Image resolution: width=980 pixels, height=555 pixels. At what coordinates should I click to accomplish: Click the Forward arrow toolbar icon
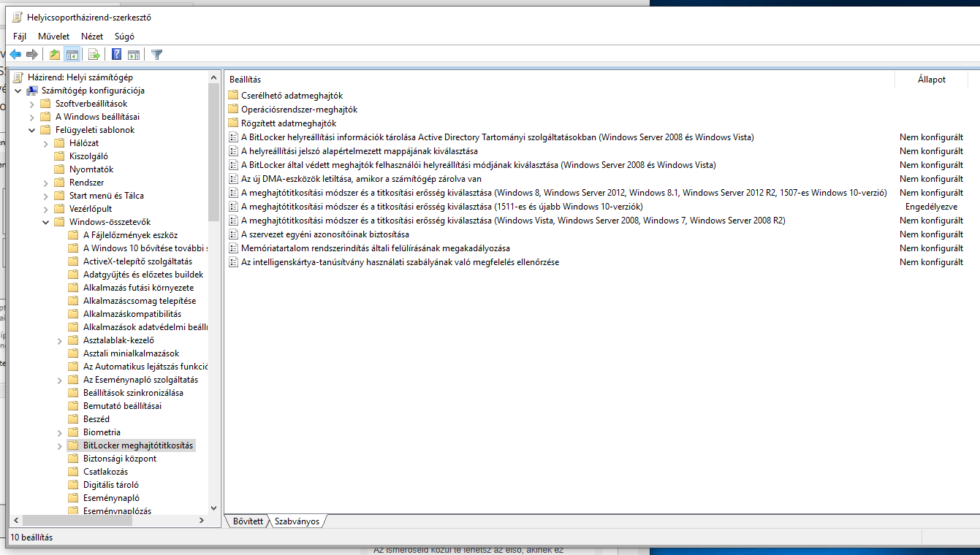[x=32, y=54]
